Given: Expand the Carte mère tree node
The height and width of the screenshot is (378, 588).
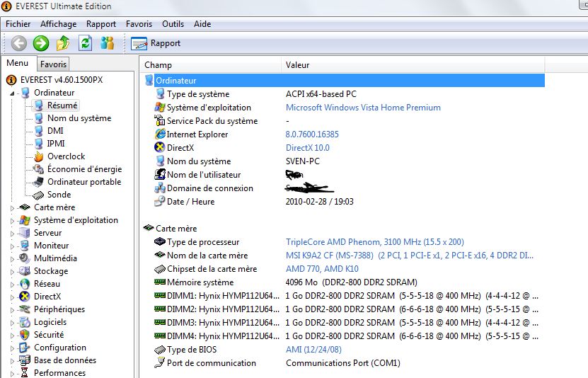Looking at the screenshot, I should pyautogui.click(x=12, y=208).
